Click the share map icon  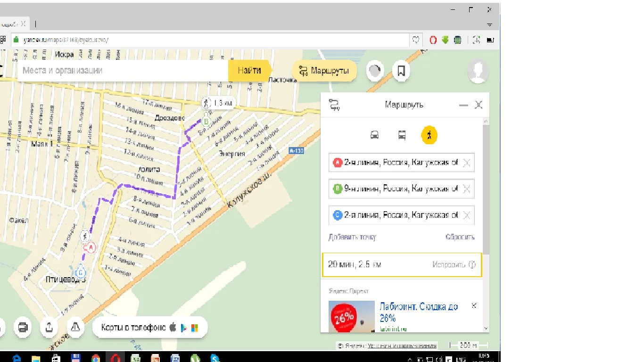pos(49,327)
